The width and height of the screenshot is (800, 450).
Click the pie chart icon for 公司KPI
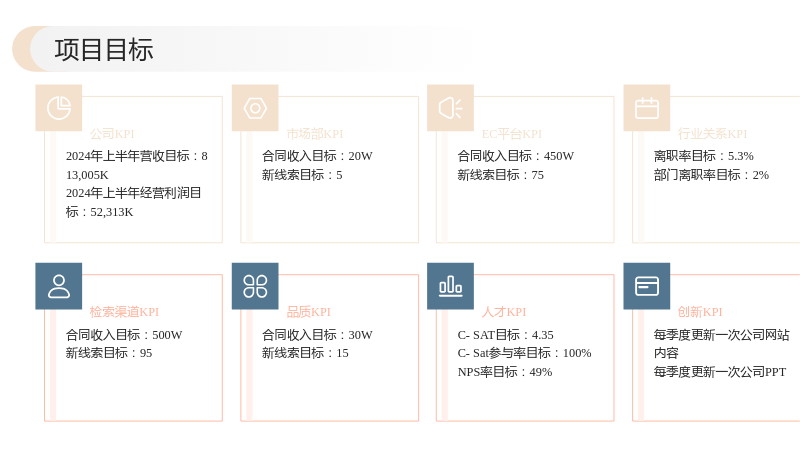coord(59,108)
